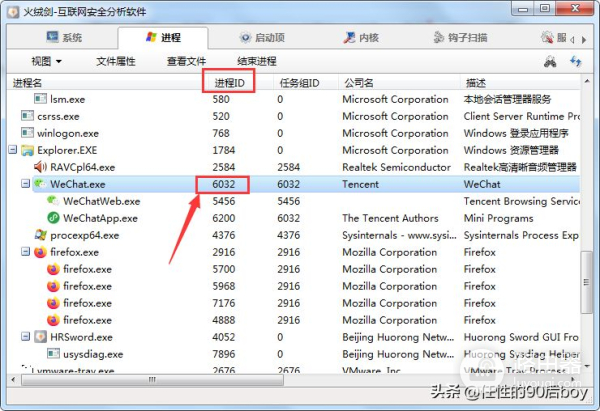Image resolution: width=600 pixels, height=411 pixels.
Task: Click the Explorer.EXE folder icon
Action: point(27,150)
